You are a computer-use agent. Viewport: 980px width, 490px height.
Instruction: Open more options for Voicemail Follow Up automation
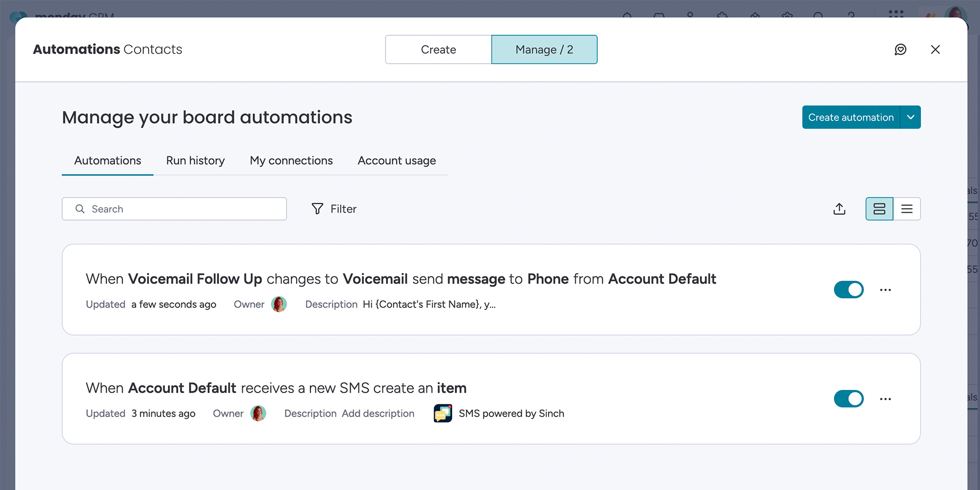coord(885,290)
